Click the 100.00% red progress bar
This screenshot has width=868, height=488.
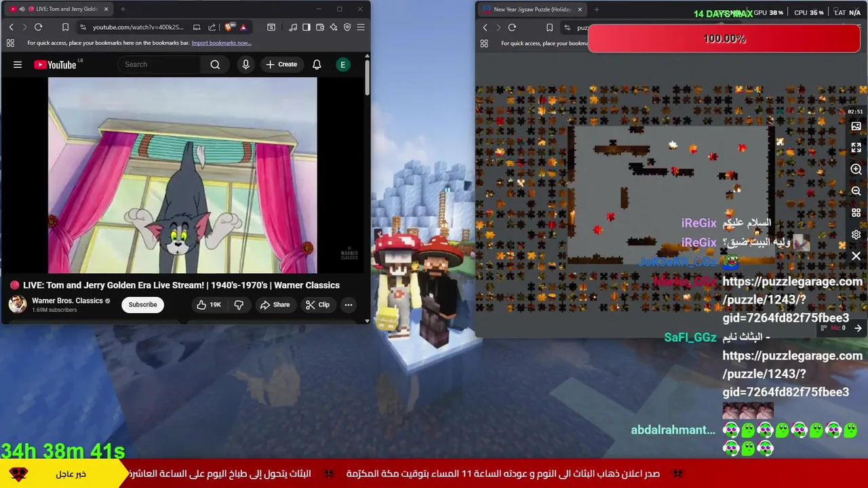click(724, 39)
